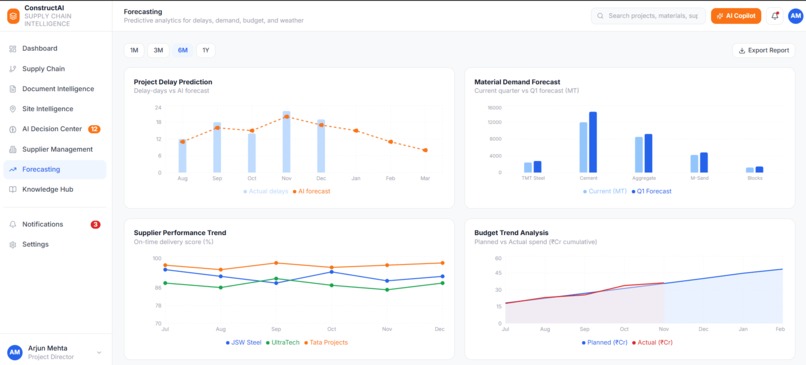Expand the Arjun Mehta user menu chevron

tap(99, 353)
